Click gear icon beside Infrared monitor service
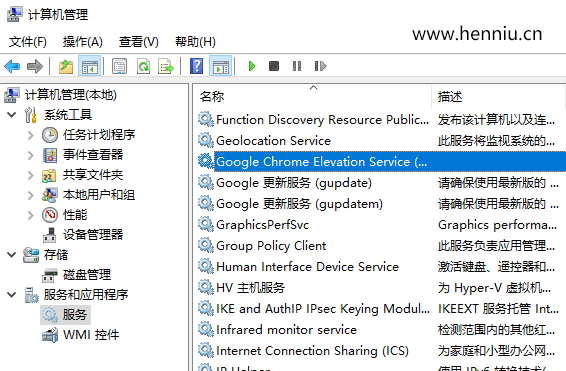 pos(206,329)
